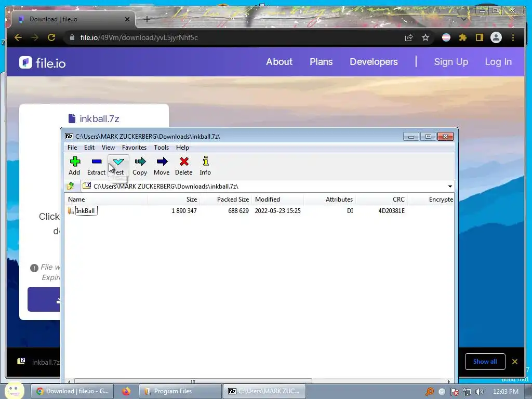The image size is (532, 399).
Task: Expand the Chrome tab search chevron
Action: pos(464,19)
